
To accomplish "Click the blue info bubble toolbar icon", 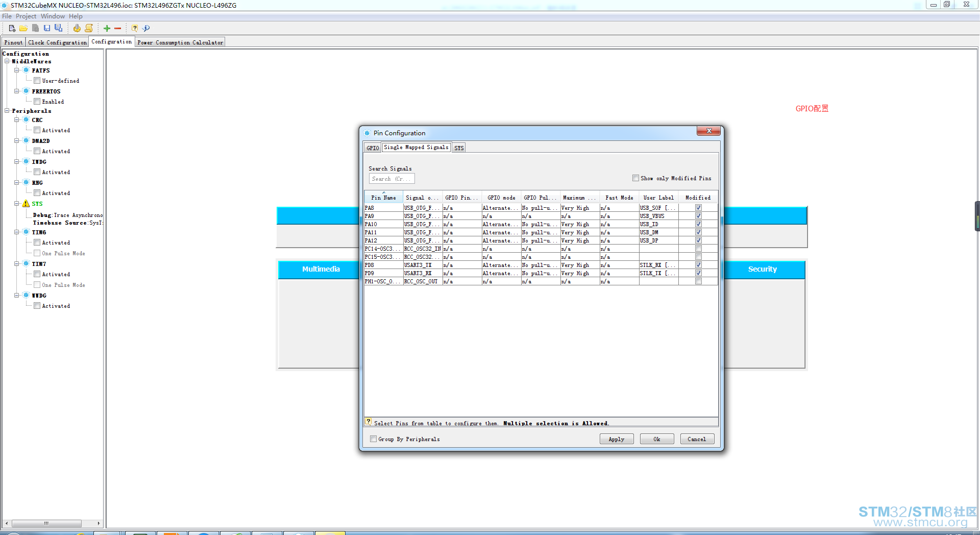I will click(x=146, y=29).
